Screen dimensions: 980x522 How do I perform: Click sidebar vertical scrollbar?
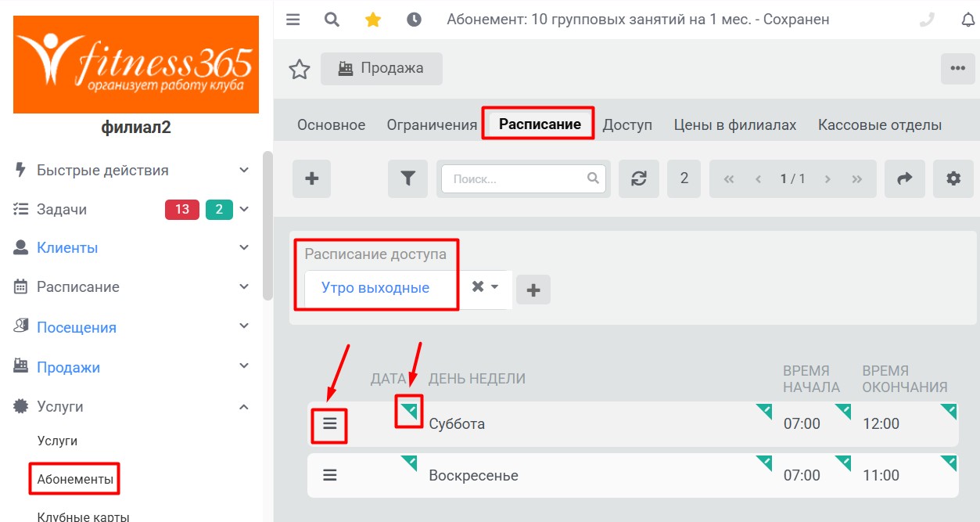(x=267, y=225)
